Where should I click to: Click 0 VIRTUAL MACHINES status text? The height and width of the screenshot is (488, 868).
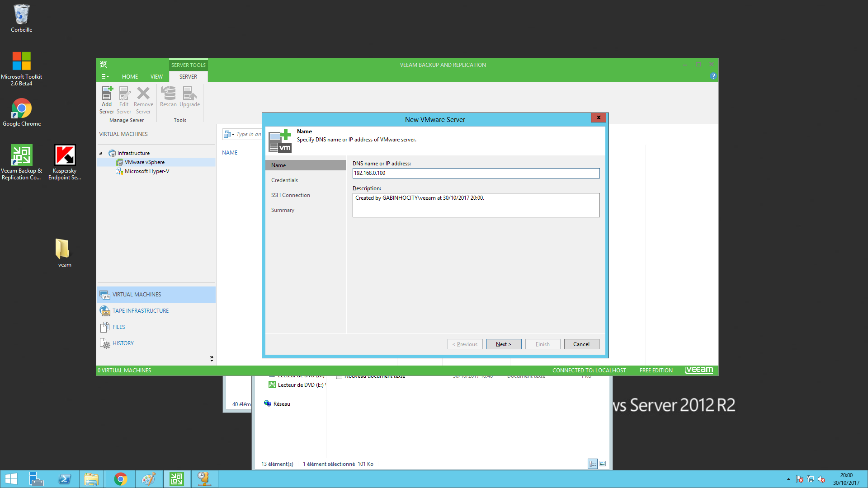(124, 371)
